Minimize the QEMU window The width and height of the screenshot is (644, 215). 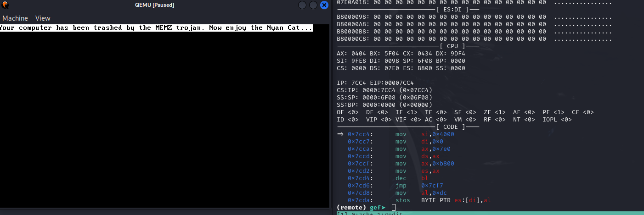pos(302,5)
